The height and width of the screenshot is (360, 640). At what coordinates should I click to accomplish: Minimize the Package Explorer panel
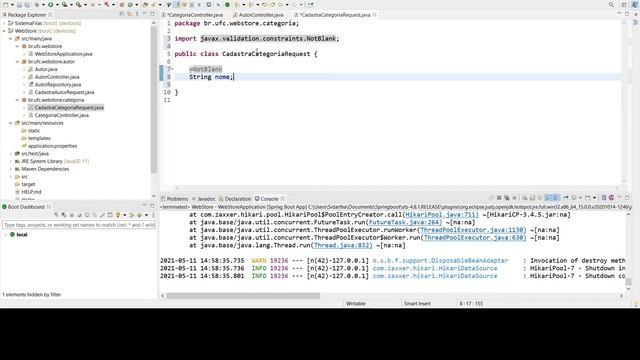tap(144, 14)
